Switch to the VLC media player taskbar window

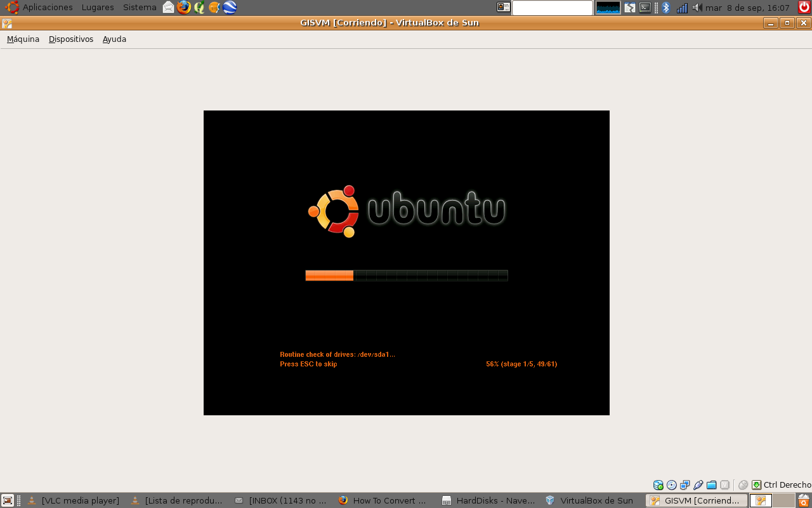74,500
